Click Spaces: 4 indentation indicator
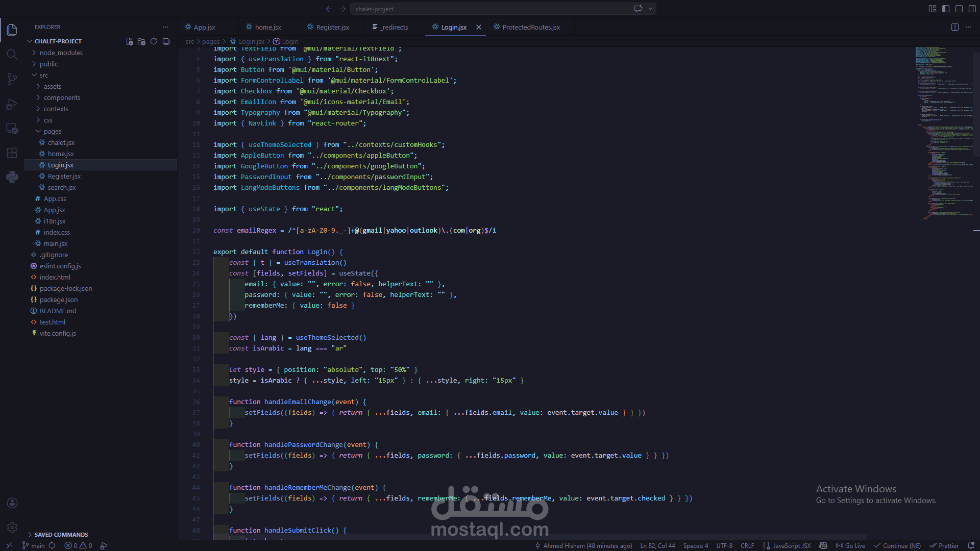Screen dimensions: 980x551 pyautogui.click(x=696, y=545)
